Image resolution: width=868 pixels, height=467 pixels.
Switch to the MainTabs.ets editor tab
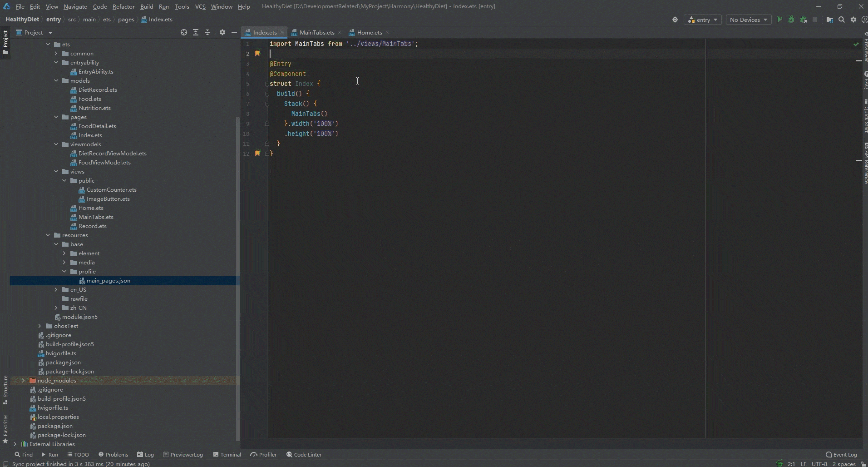point(316,33)
